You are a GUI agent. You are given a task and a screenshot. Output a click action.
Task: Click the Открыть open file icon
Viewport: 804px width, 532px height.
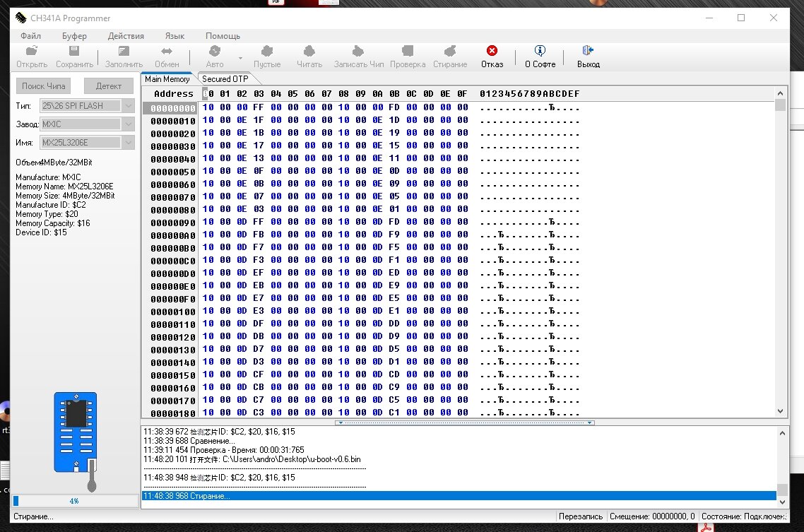pyautogui.click(x=32, y=51)
